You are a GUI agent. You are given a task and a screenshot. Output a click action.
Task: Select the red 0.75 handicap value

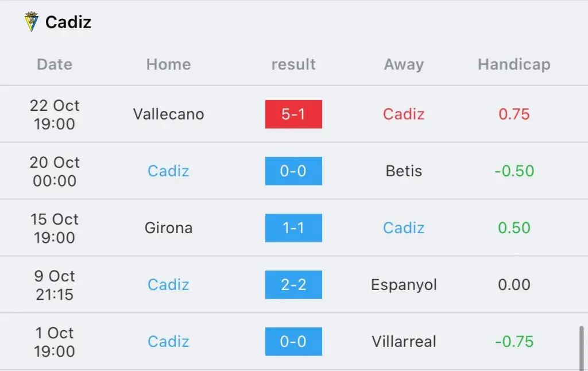tap(514, 114)
